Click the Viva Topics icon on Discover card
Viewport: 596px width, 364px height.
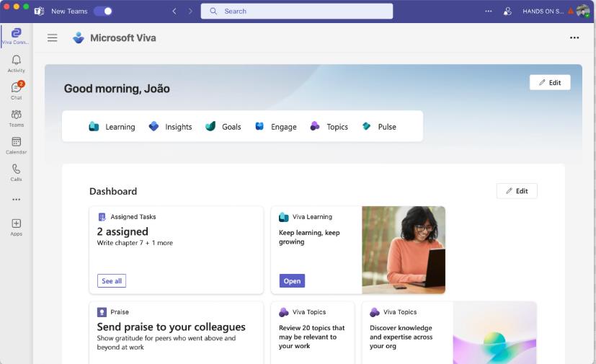(x=375, y=312)
